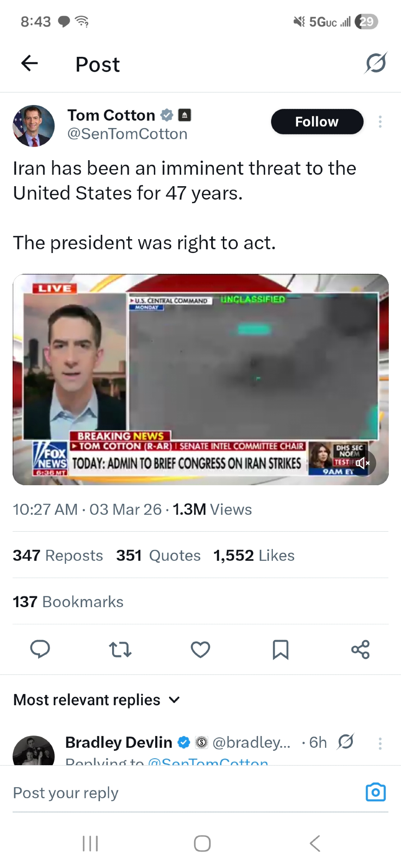Tap the repost arrows icon
The image size is (401, 868).
pos(120,649)
